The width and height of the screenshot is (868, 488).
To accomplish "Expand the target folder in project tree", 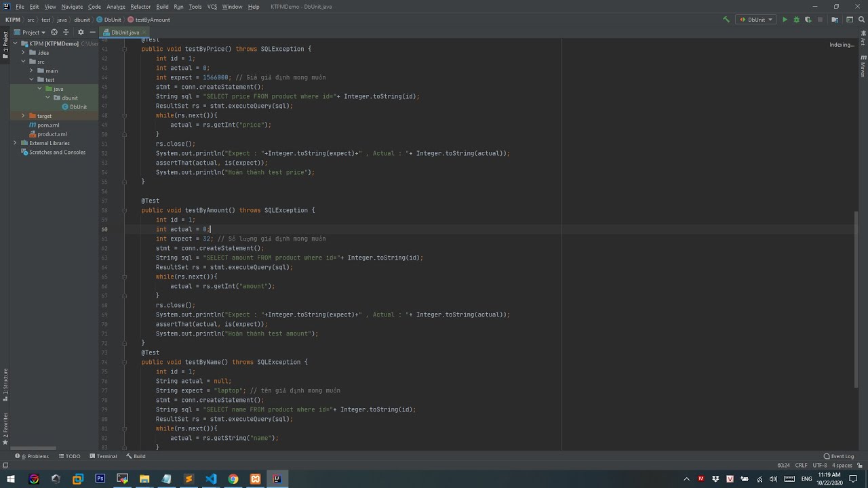I will (22, 116).
